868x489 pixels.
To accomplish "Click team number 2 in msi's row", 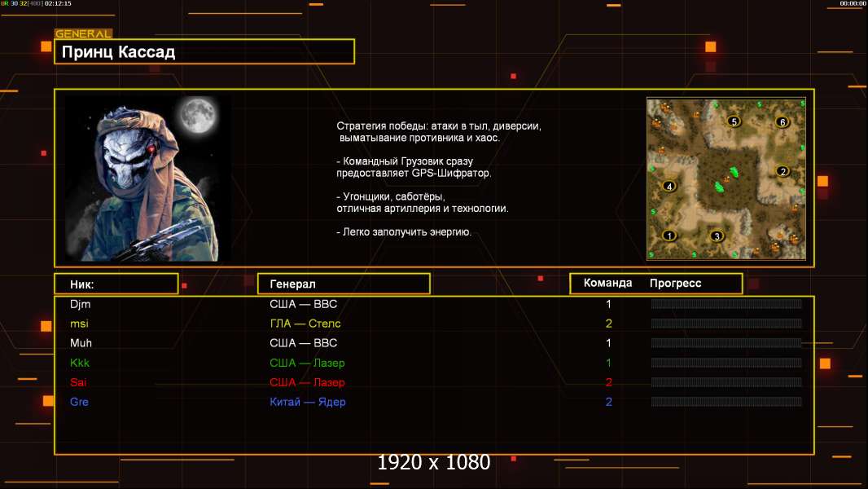I will [608, 324].
